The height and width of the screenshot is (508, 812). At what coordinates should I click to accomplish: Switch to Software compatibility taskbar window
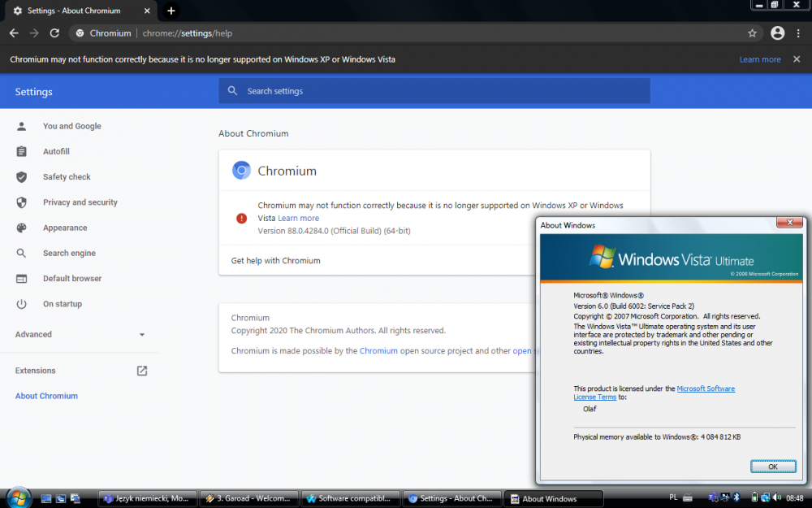[x=352, y=498]
